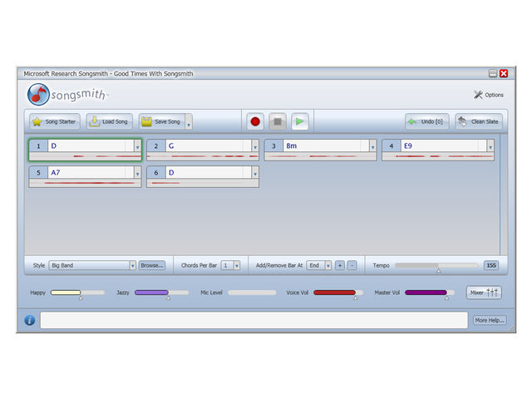Open bar 4 E9 chord dropdown
Viewport: 532px width, 399px height.
490,146
